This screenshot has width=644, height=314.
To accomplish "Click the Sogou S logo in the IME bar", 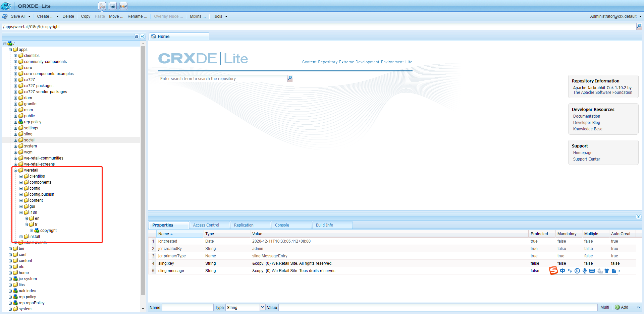I will 553,270.
